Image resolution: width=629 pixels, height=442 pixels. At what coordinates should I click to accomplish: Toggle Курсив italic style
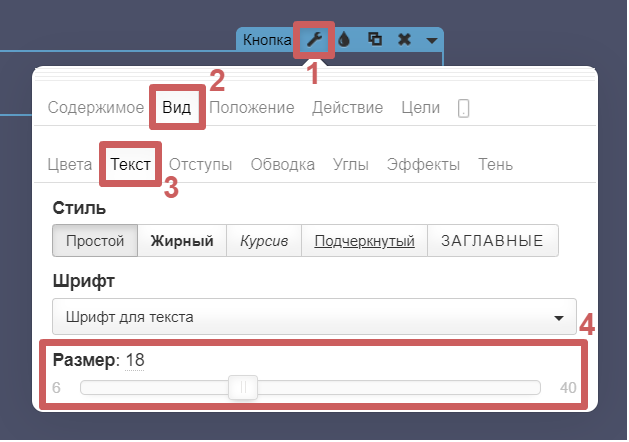pos(263,241)
